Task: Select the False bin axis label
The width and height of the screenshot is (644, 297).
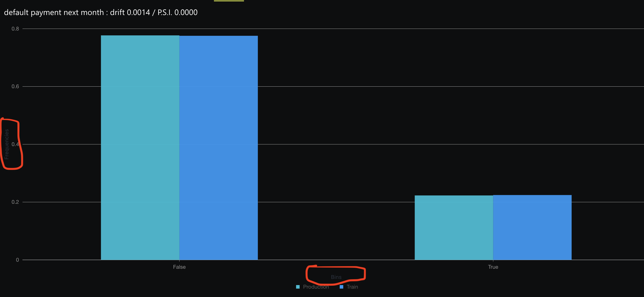Action: coord(179,267)
